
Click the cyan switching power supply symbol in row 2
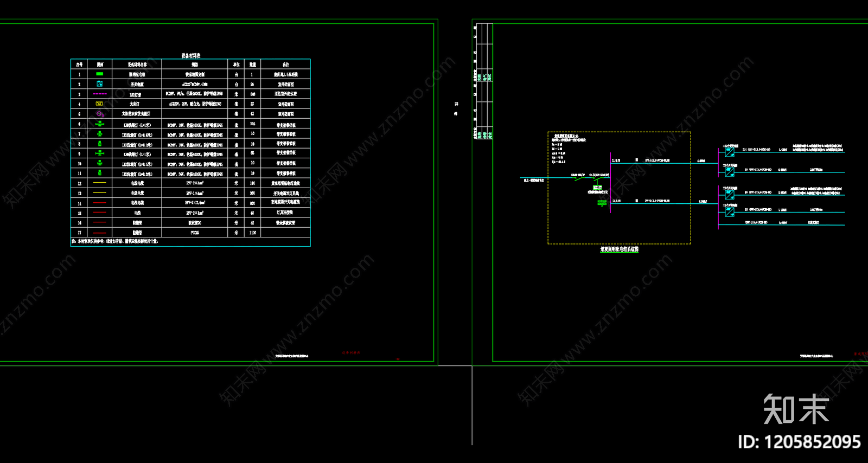[99, 83]
